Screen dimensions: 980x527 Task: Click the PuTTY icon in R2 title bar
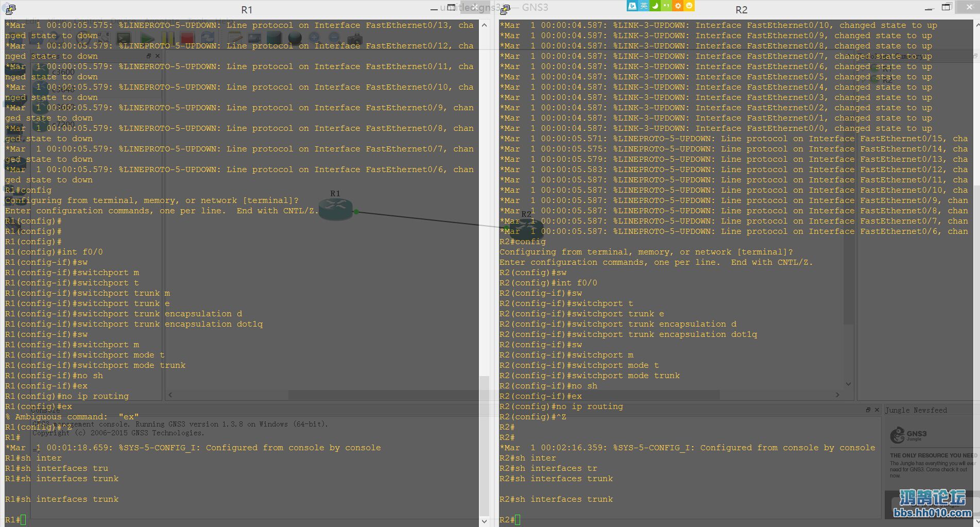click(x=505, y=9)
